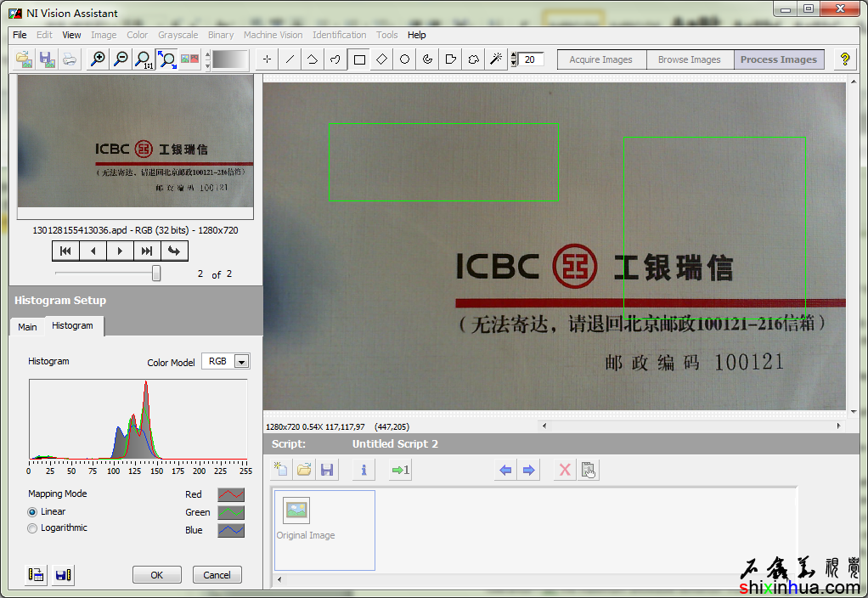This screenshot has width=868, height=598.
Task: Click the Browse Images button
Action: 690,59
